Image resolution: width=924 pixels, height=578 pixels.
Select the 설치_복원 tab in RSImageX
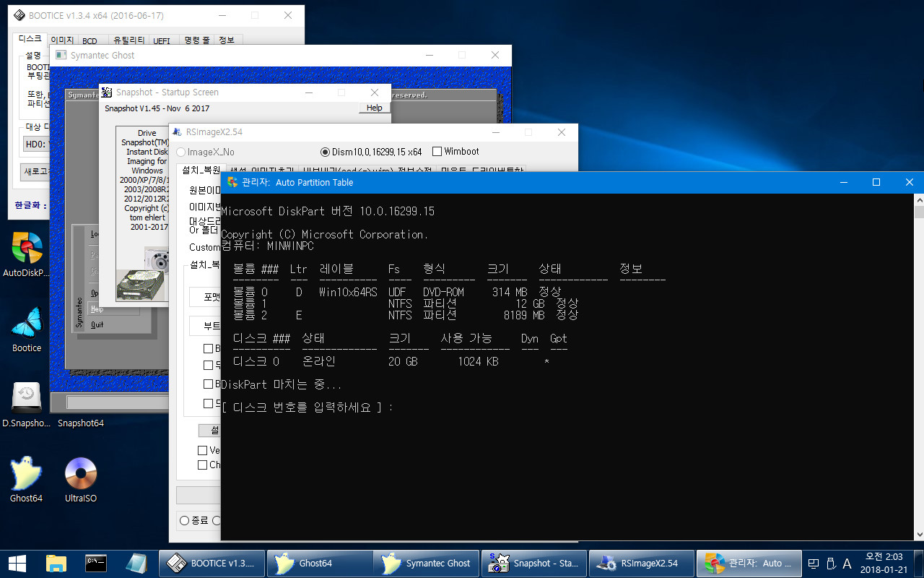201,171
